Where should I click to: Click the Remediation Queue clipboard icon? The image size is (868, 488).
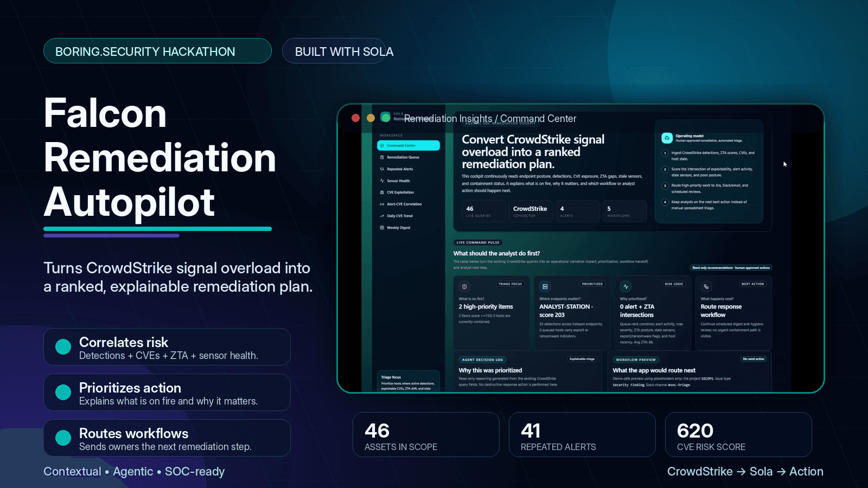(x=382, y=157)
